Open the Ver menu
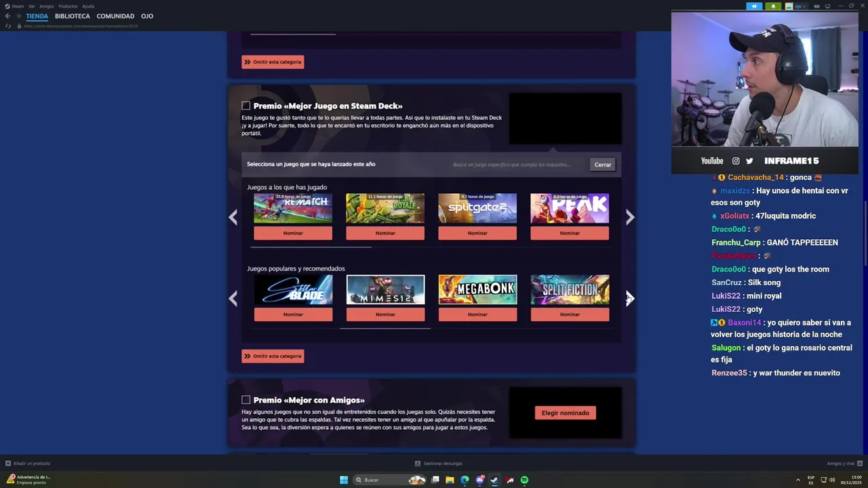Screen dimensions: 868x488 (x=31, y=6)
